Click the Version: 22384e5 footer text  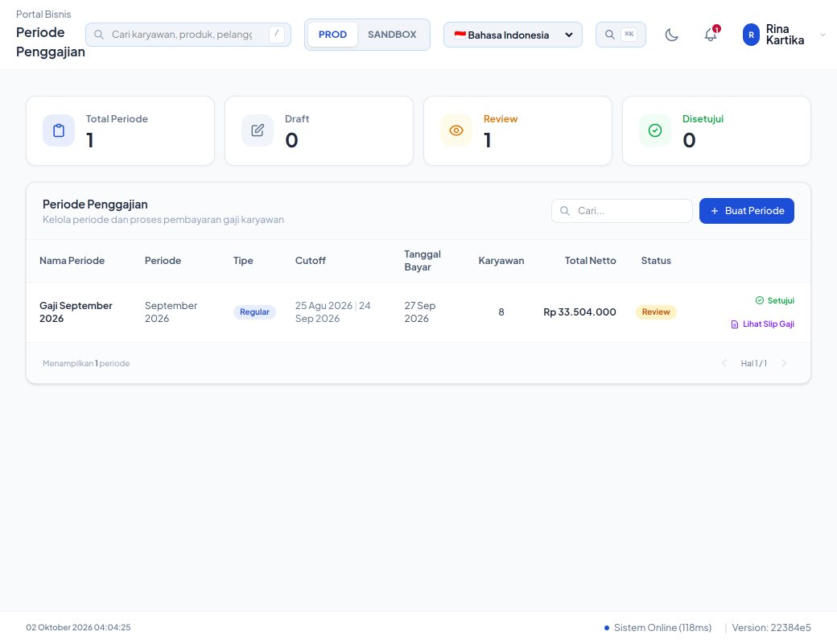click(771, 628)
